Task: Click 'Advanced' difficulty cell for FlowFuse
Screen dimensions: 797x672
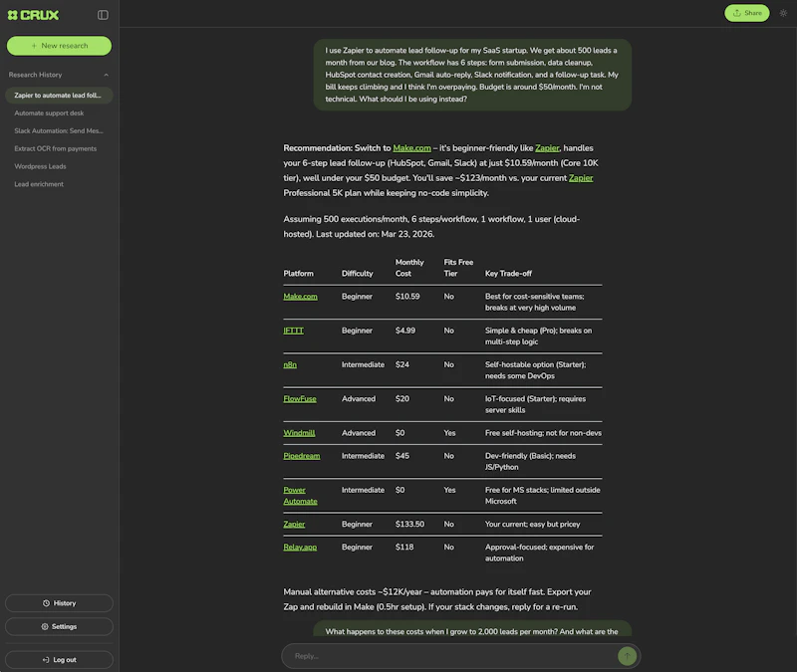Action: pos(359,399)
